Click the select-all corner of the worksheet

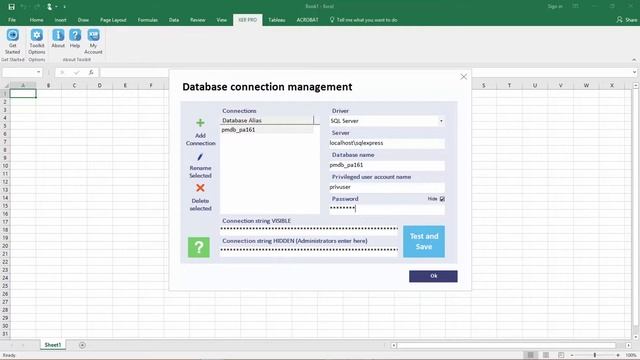5,85
